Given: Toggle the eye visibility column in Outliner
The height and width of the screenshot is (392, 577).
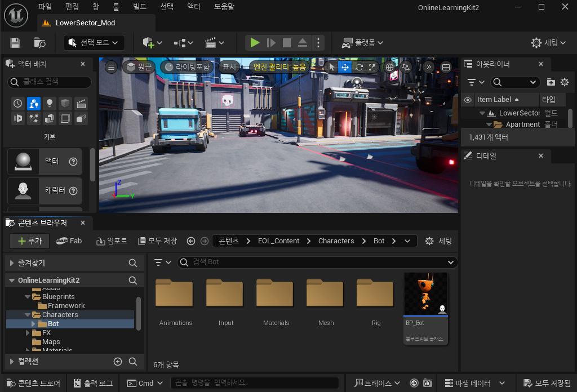Looking at the screenshot, I should [467, 100].
